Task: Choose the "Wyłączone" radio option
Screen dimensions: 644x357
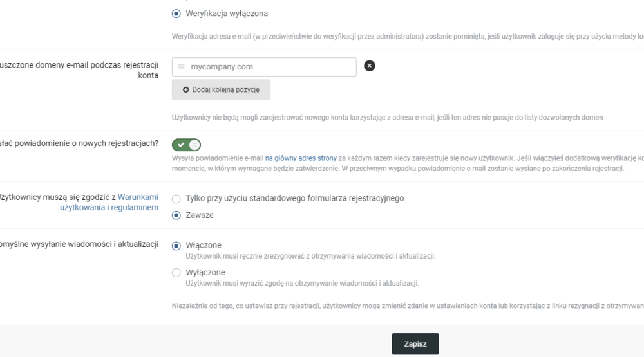Action: (x=176, y=273)
